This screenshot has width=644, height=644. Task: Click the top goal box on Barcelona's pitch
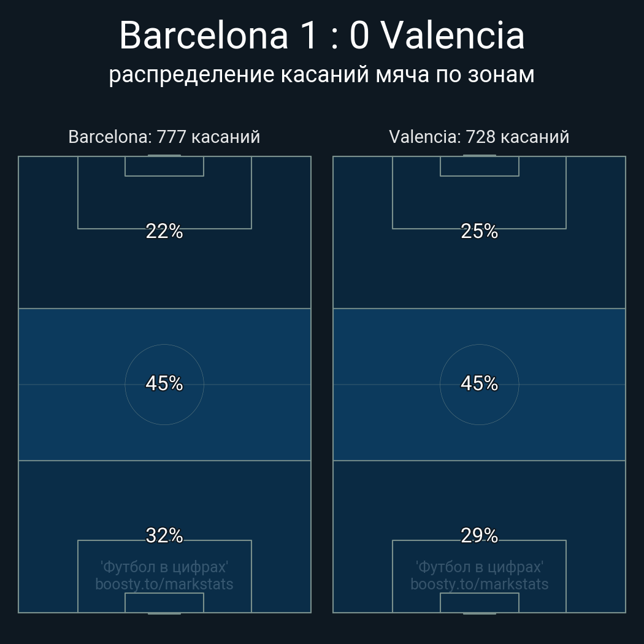tap(164, 166)
